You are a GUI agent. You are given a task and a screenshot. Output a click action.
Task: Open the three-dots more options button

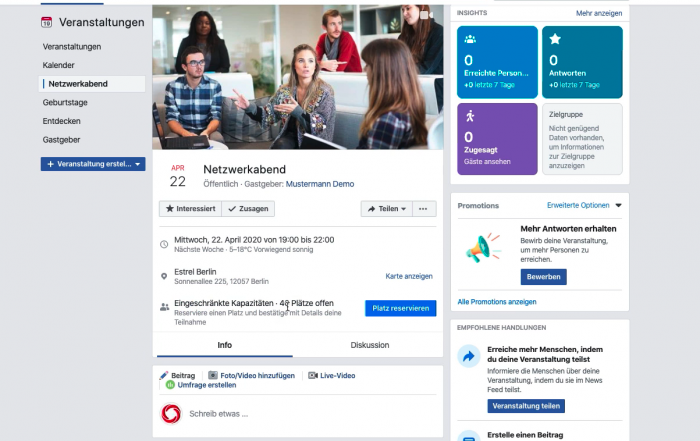point(424,209)
